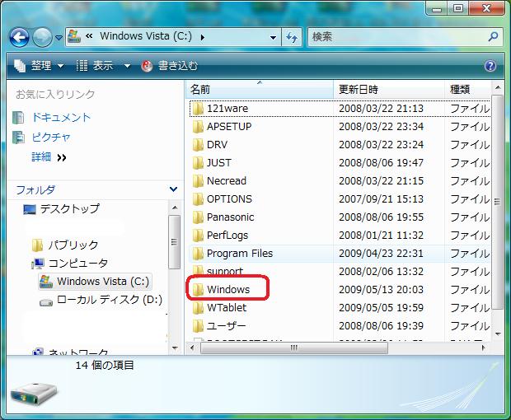Select the JUST folder icon
The height and width of the screenshot is (420, 511).
point(198,163)
